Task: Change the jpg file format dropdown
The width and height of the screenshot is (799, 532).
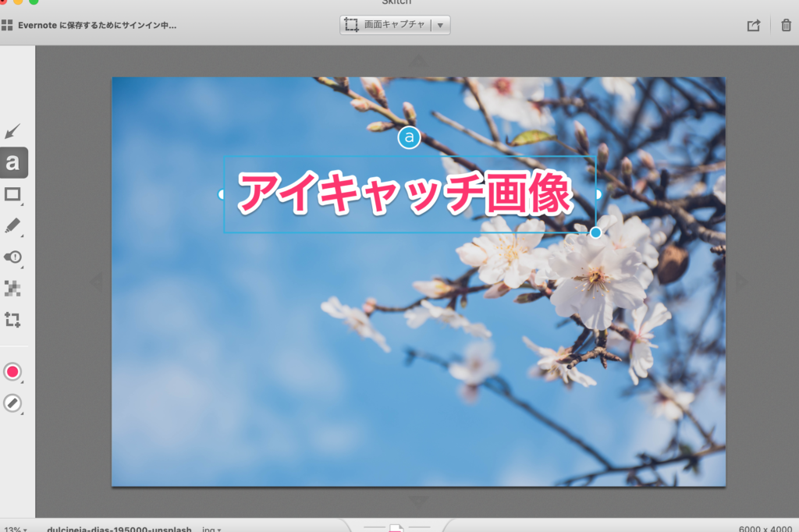Action: click(x=210, y=528)
